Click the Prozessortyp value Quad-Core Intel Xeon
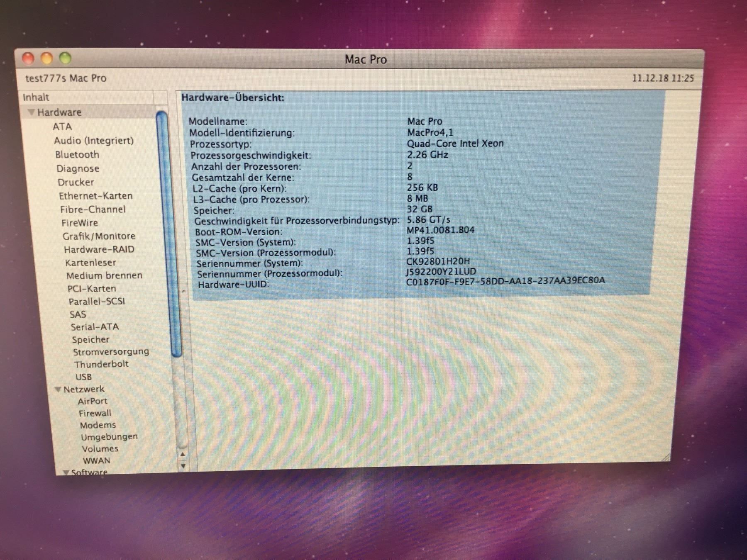 click(x=455, y=144)
